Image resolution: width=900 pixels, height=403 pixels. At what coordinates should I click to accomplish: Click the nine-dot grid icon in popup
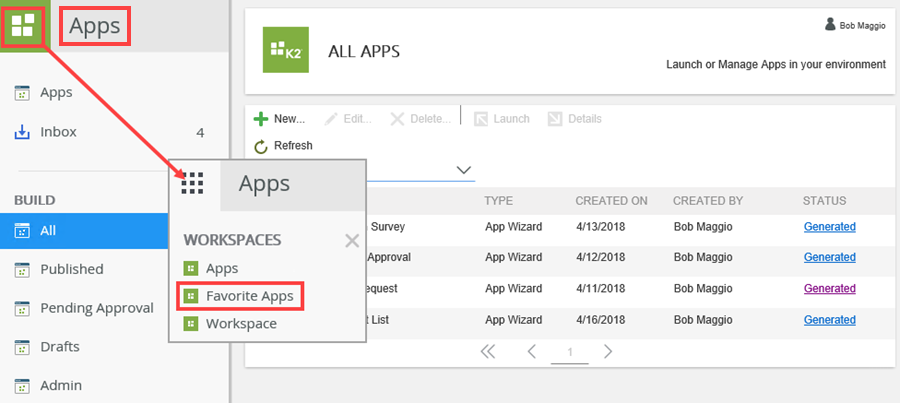click(193, 183)
